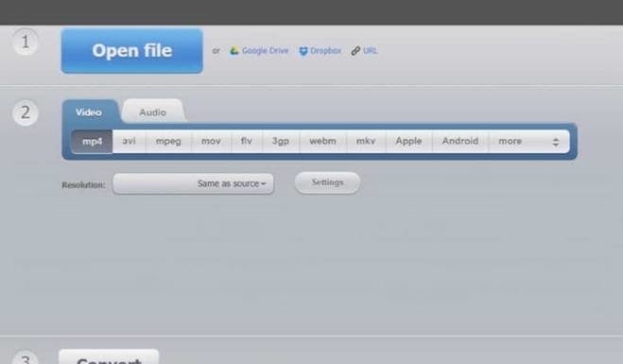Select the avi format

130,141
